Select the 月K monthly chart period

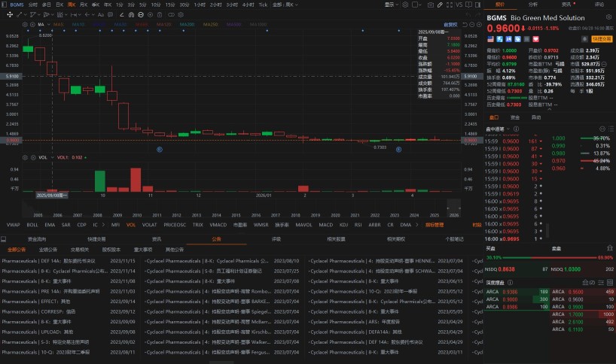pyautogui.click(x=84, y=5)
